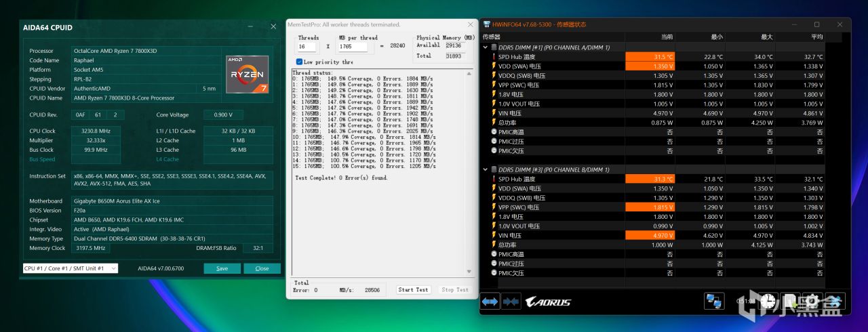Click lightning icon for DIMM #1 VPP (SWC)
This screenshot has width=868, height=332.
[493, 85]
